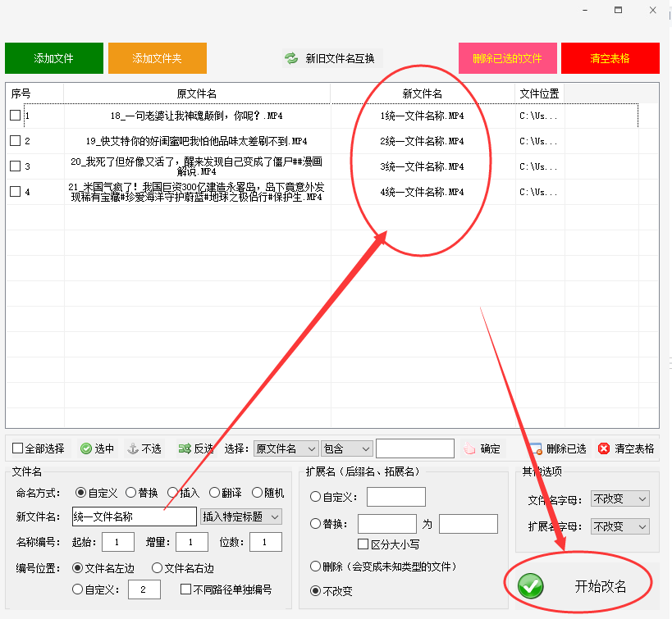Click the 原文件名 column header
Image resolution: width=672 pixels, height=619 pixels.
click(197, 93)
